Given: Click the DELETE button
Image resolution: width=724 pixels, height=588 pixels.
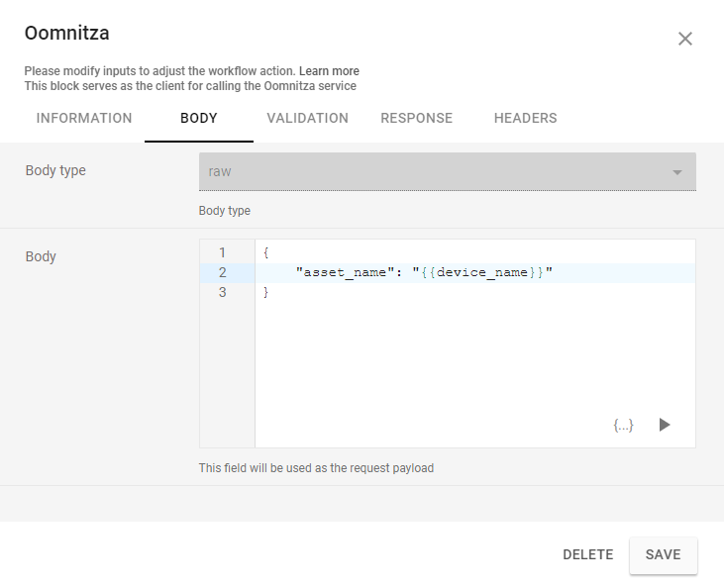Looking at the screenshot, I should pyautogui.click(x=588, y=554).
